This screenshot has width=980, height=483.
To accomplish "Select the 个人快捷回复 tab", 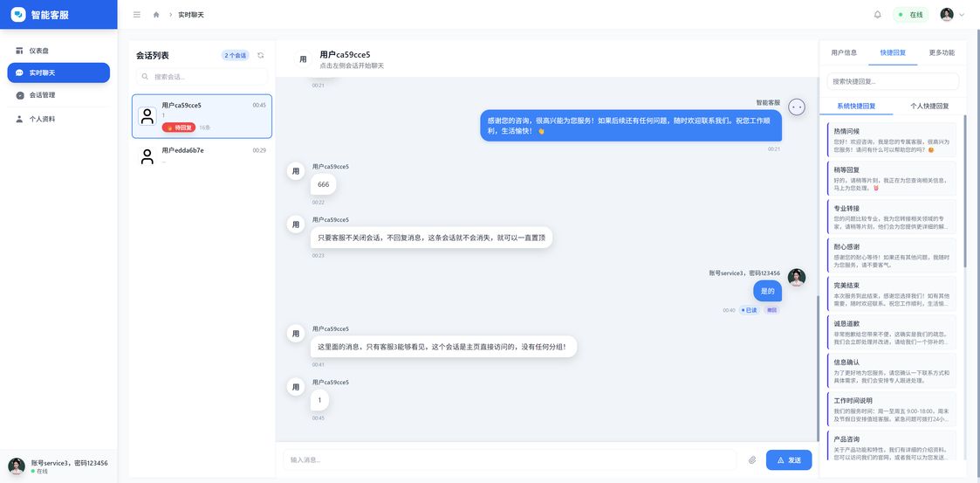I will (x=929, y=106).
